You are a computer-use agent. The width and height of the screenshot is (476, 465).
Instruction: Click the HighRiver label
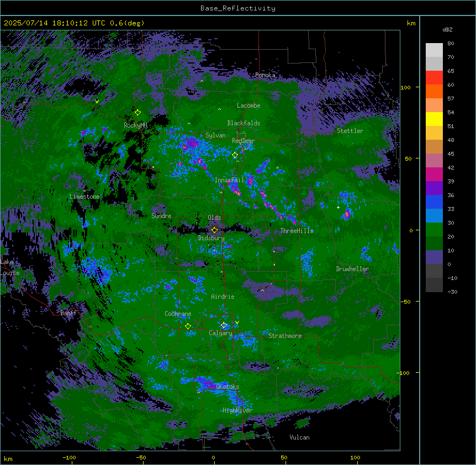[237, 410]
